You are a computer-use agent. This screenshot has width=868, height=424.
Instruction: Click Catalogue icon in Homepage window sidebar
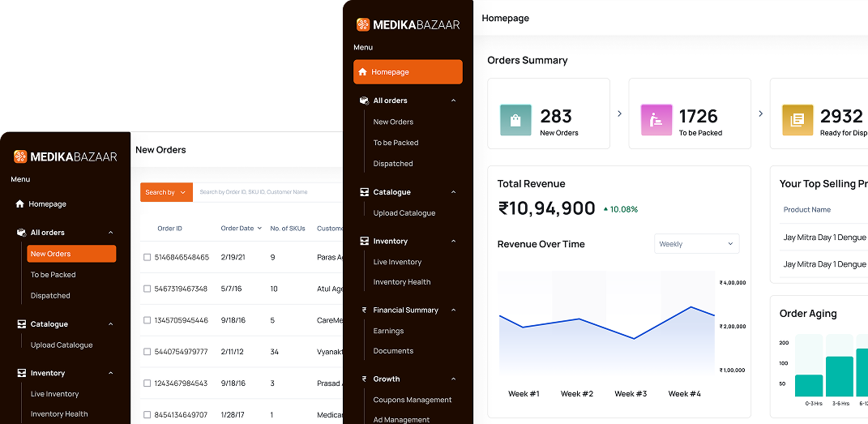[364, 192]
